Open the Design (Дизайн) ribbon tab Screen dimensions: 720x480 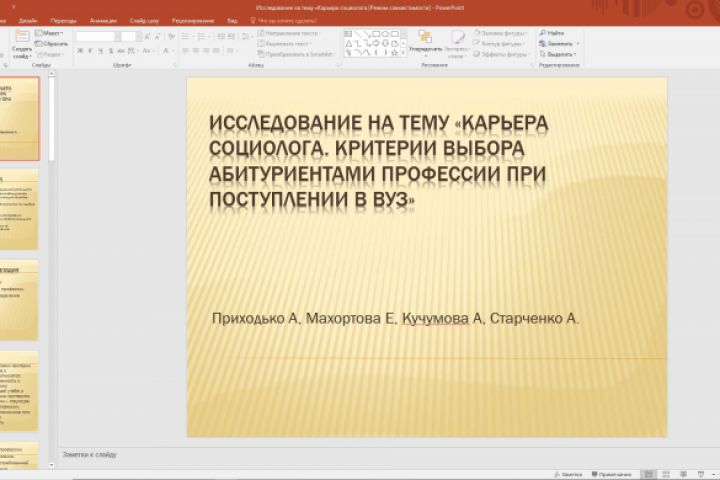pos(28,21)
